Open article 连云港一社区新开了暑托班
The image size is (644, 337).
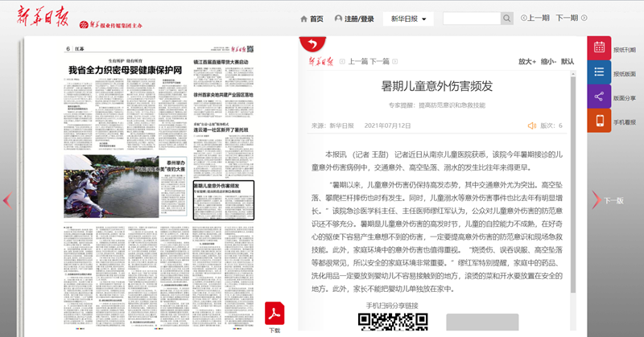coord(221,129)
